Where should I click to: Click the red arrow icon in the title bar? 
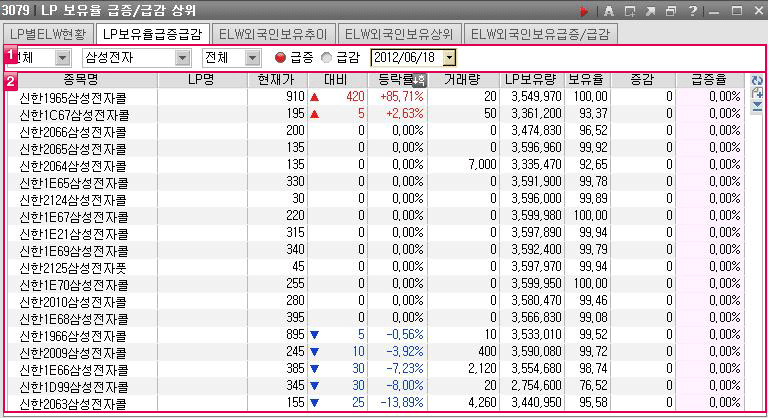pos(584,11)
